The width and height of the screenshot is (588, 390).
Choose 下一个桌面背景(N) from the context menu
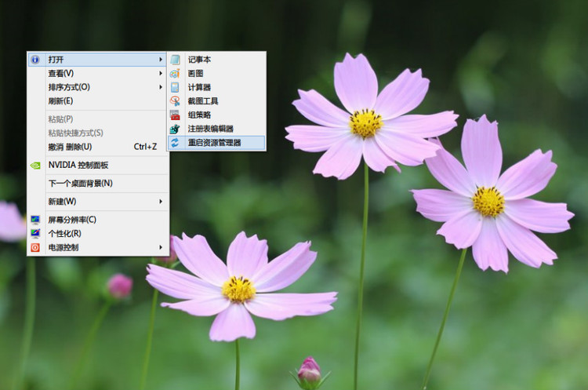80,183
